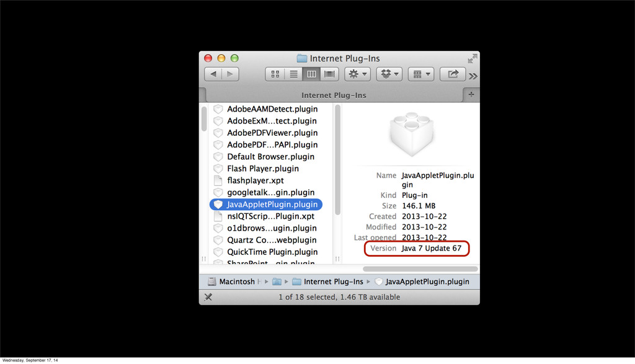Click the Kind Plug-in value
Viewport: 635px width, 364px height.
point(415,195)
